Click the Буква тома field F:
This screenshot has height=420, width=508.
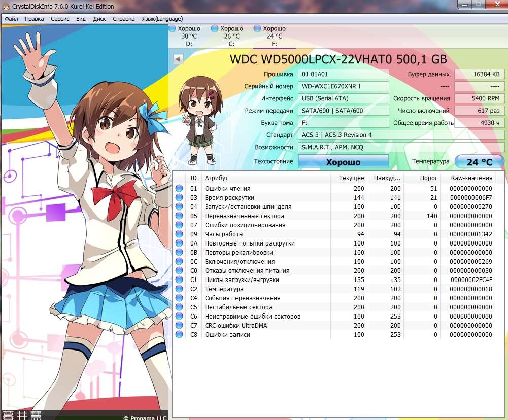(343, 123)
